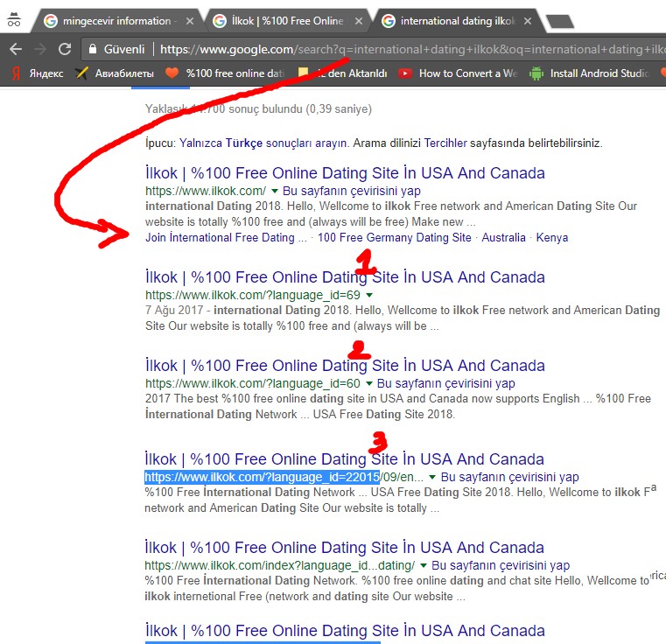The image size is (666, 644).
Task: Click the browser back arrow button
Action: coord(15,50)
